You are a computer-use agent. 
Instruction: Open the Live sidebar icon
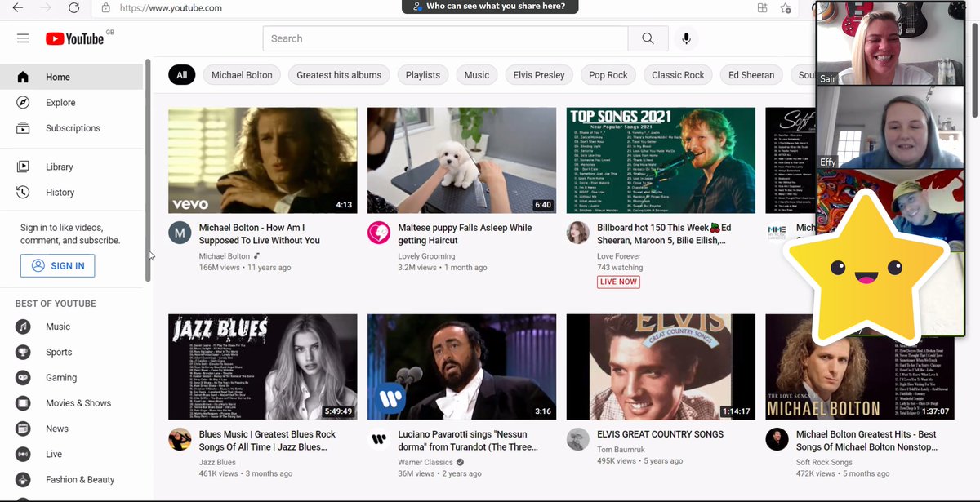(x=23, y=454)
